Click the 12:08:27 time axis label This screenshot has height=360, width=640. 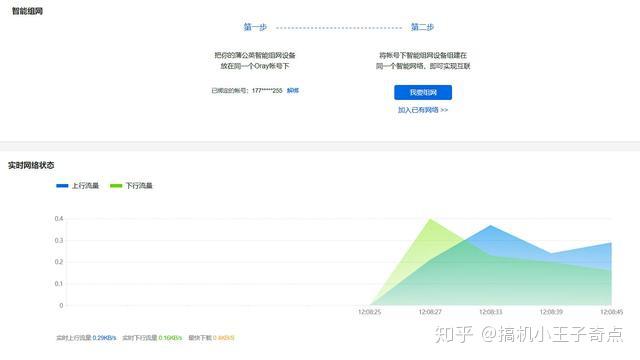430,312
